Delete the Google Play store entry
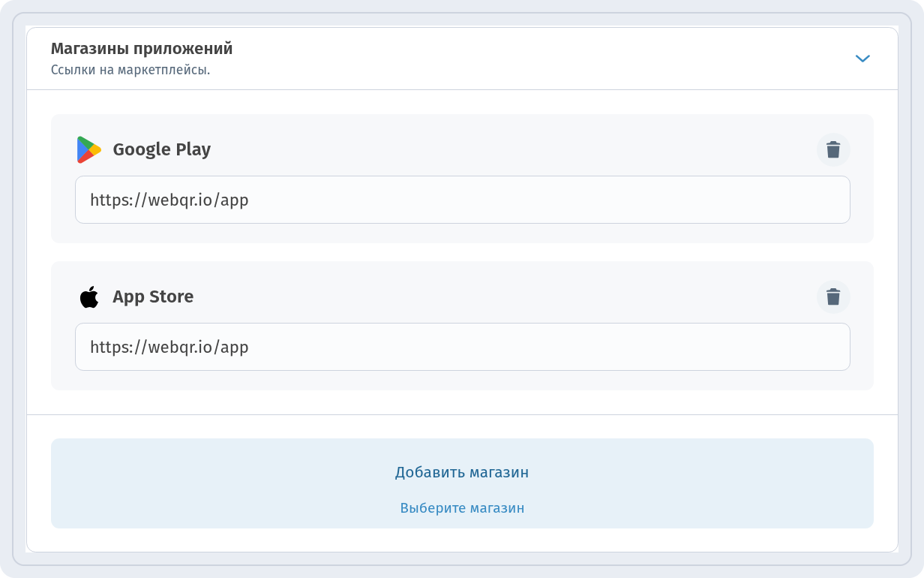The image size is (924, 578). coord(833,149)
